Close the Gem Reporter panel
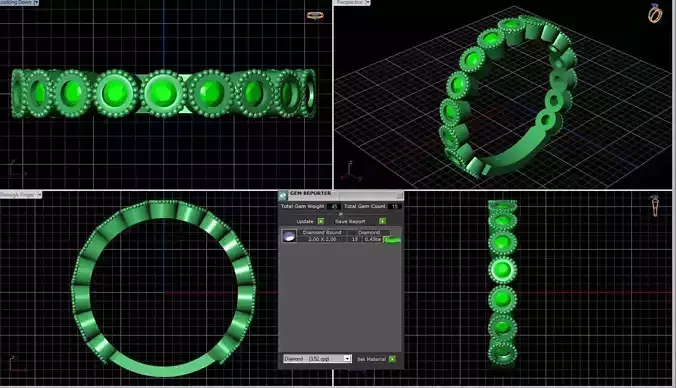The height and width of the screenshot is (388, 676). tap(399, 196)
